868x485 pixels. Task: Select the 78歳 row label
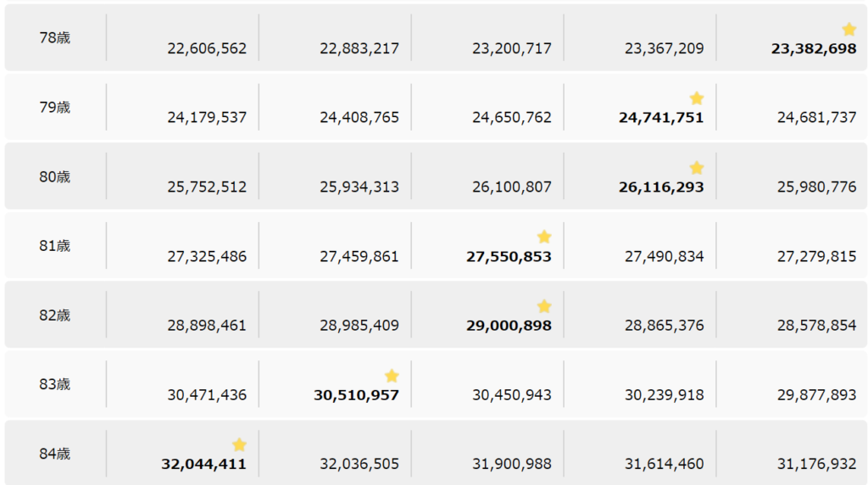pyautogui.click(x=55, y=38)
